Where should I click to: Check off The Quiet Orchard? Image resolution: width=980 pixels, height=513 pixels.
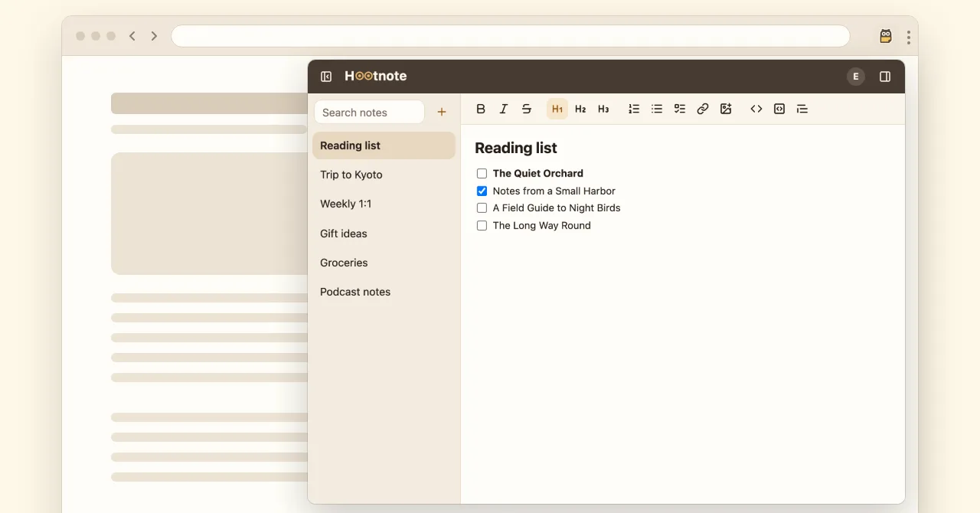482,174
